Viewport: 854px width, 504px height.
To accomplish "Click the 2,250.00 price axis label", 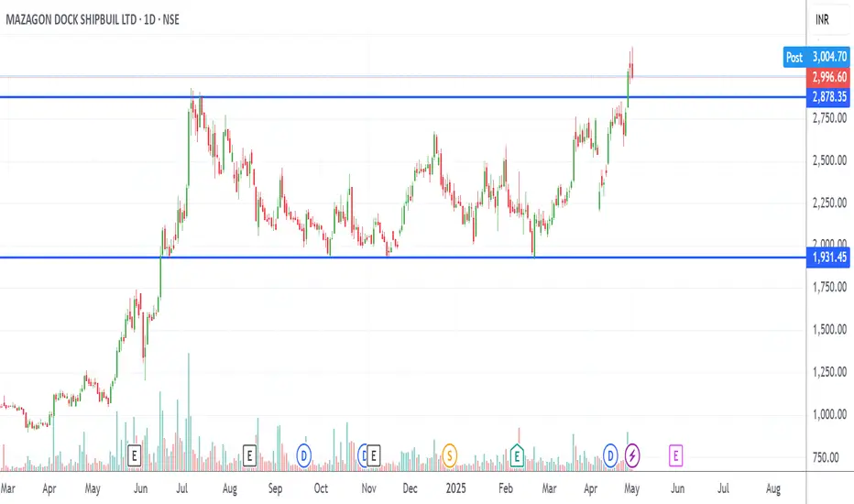I will (x=829, y=203).
